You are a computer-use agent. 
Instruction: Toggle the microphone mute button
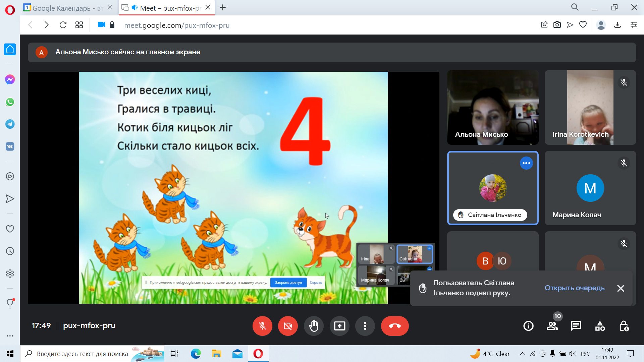pyautogui.click(x=262, y=326)
